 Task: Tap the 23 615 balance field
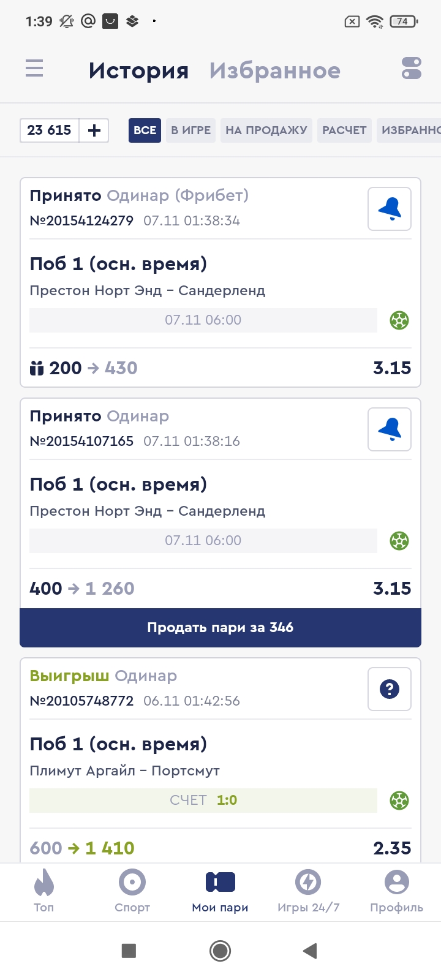pyautogui.click(x=50, y=130)
